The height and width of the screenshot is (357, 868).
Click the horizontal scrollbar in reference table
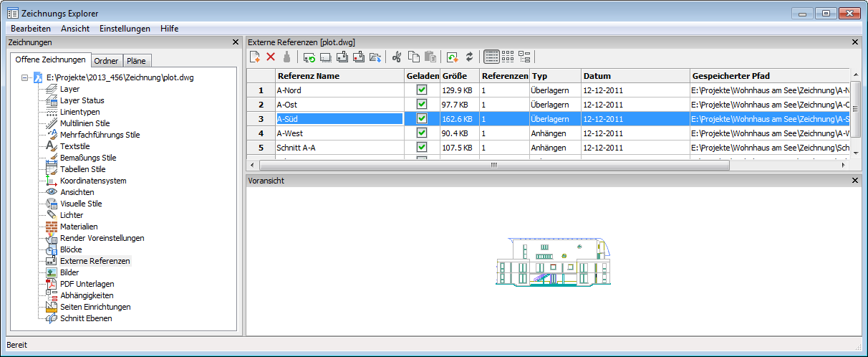pyautogui.click(x=493, y=165)
